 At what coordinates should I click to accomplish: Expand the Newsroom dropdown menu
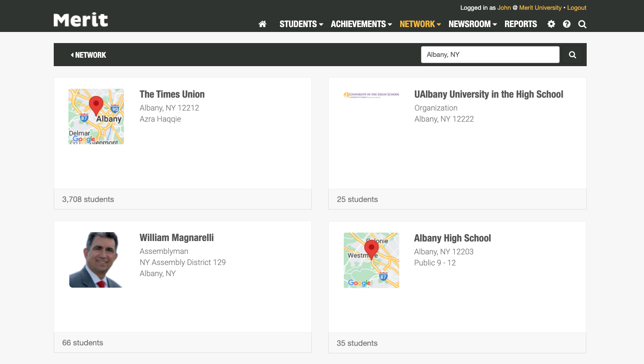coord(472,24)
